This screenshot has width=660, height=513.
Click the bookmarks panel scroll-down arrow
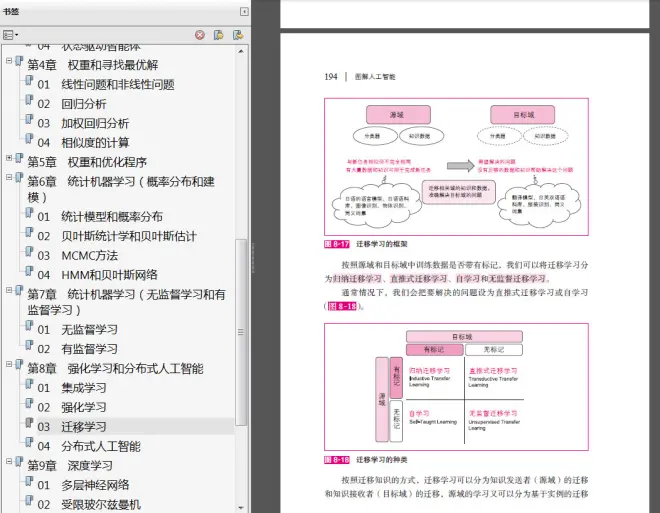tap(242, 506)
